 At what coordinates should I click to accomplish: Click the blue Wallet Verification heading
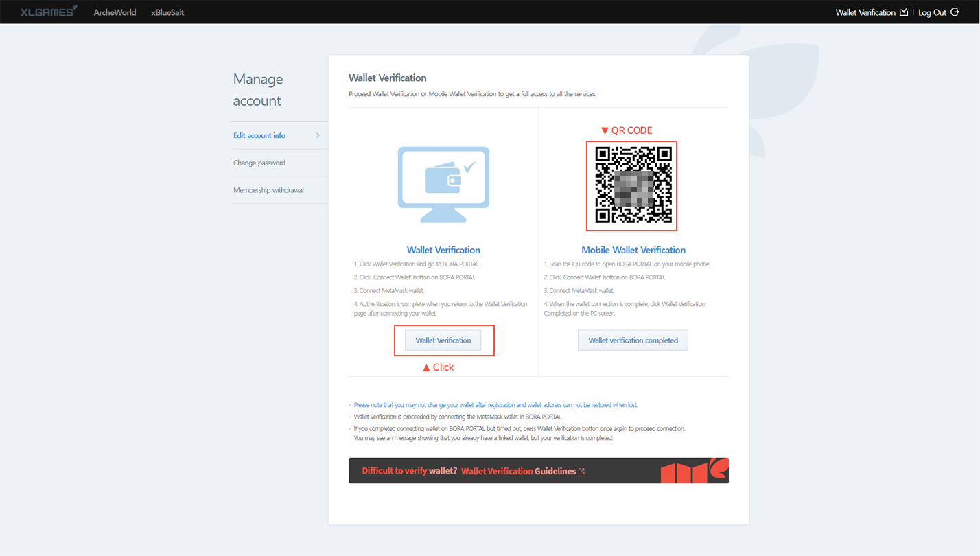(443, 250)
